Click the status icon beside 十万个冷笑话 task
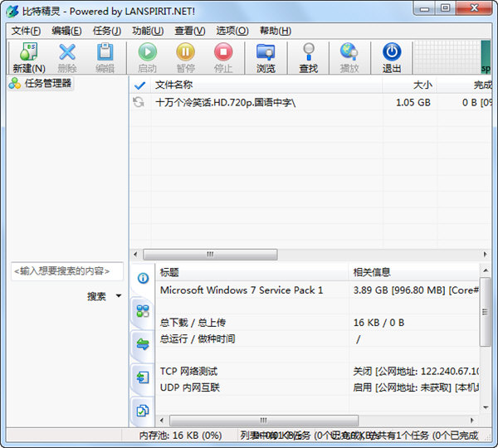This screenshot has height=448, width=498. click(x=139, y=102)
